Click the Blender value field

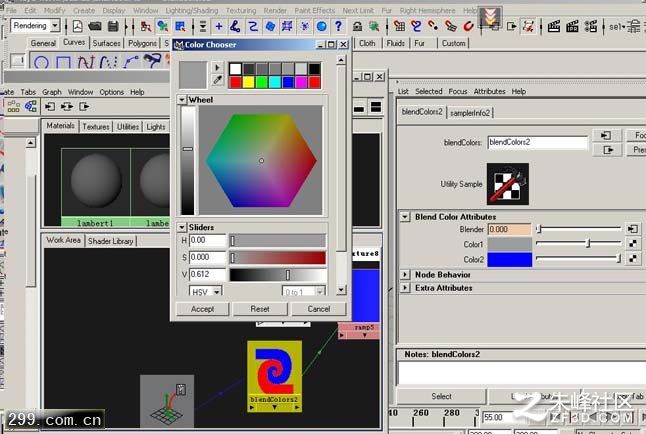point(510,229)
